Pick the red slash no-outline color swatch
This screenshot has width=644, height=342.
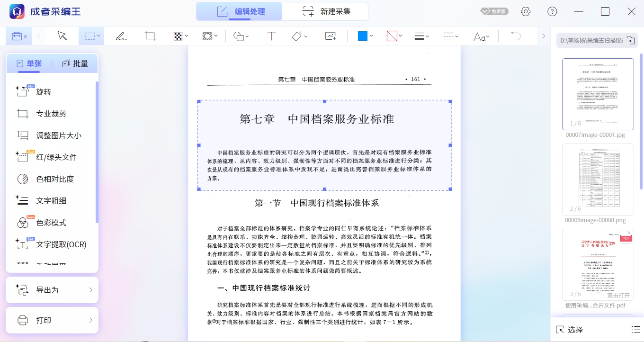(392, 36)
